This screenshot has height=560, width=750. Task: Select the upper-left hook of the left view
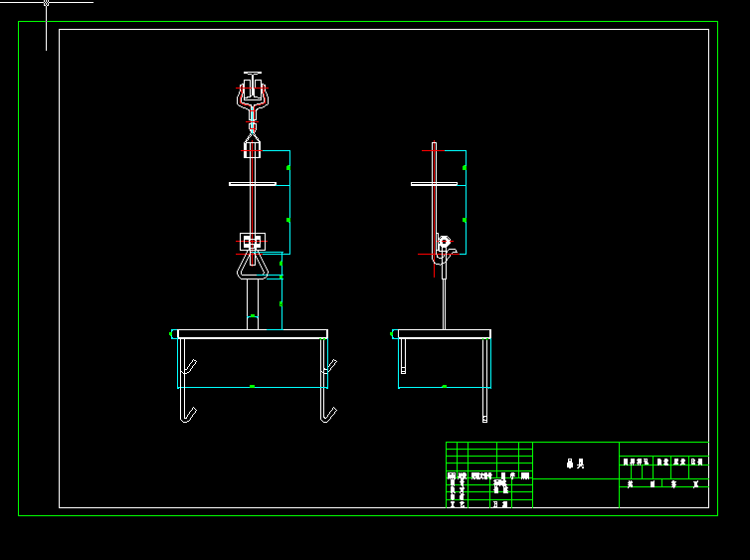[x=189, y=367]
